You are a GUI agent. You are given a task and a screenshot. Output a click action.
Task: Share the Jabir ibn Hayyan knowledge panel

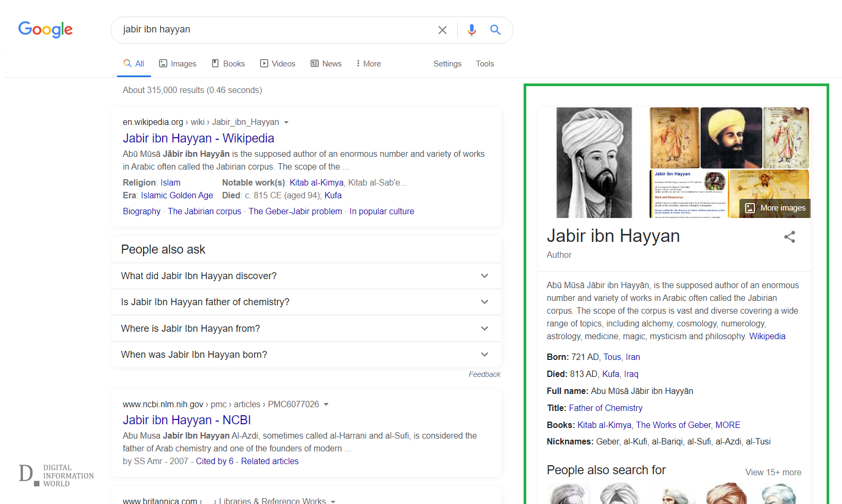[790, 237]
